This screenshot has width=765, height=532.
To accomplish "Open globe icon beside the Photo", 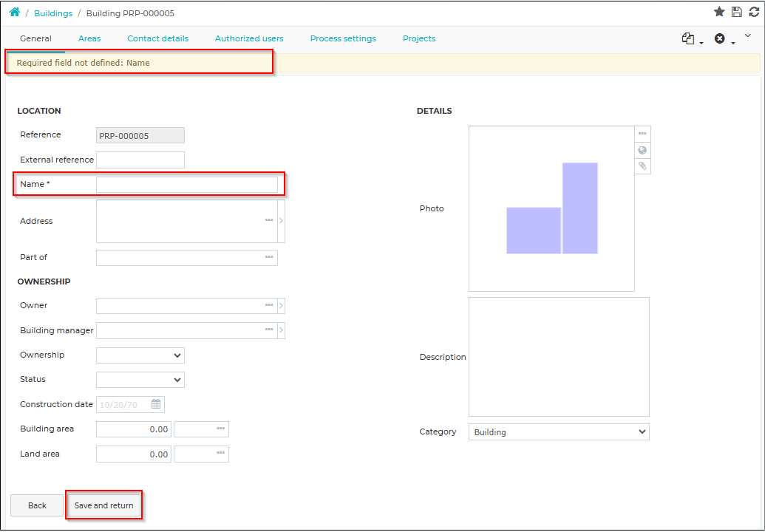I will pyautogui.click(x=642, y=150).
